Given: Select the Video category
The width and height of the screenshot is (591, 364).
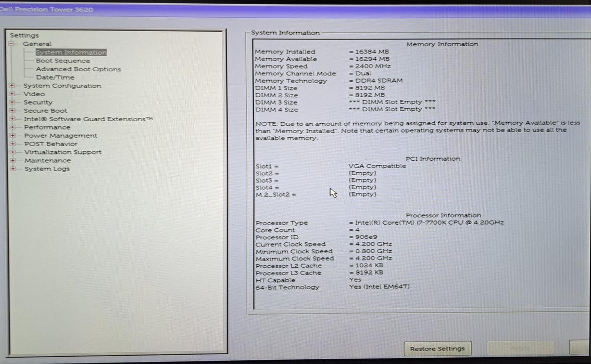Looking at the screenshot, I should coord(34,94).
